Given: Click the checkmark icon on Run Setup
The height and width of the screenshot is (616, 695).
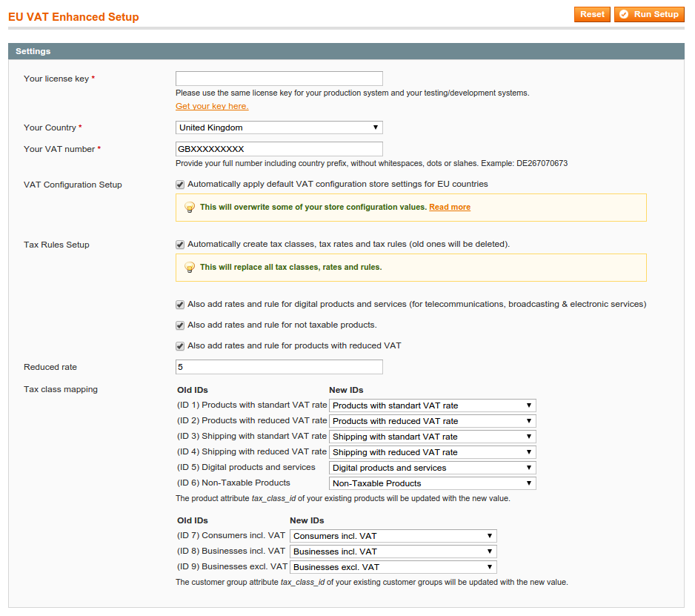Looking at the screenshot, I should pos(626,14).
